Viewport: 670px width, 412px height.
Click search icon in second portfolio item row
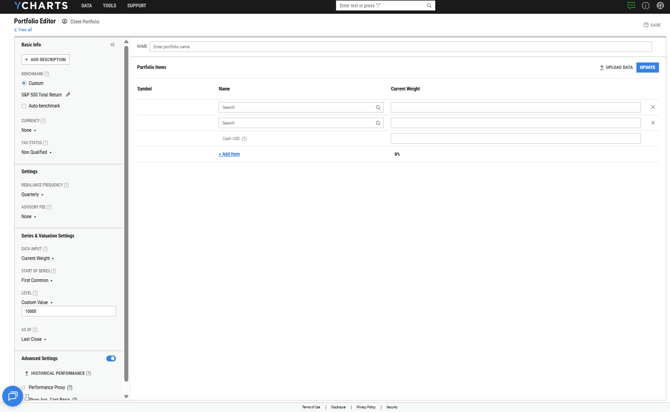click(378, 123)
